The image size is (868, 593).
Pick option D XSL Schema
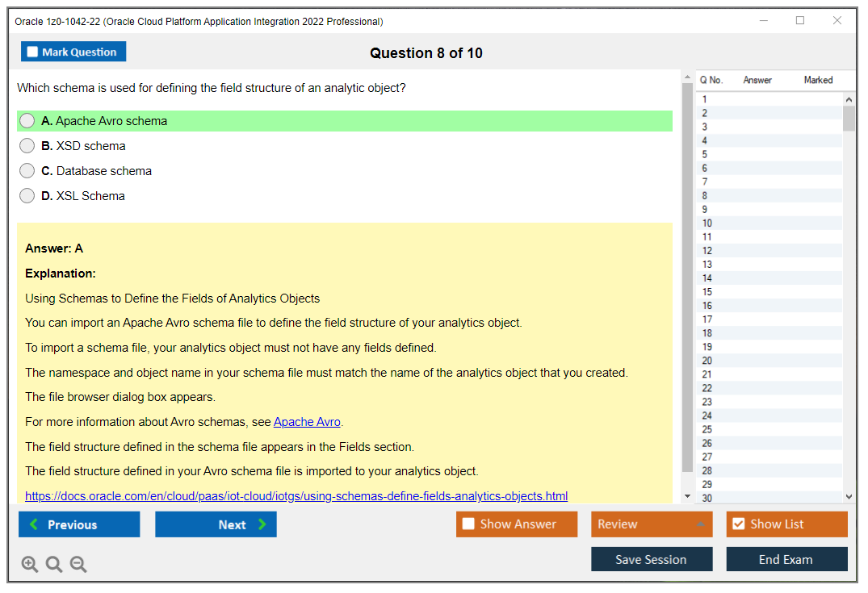[x=27, y=196]
